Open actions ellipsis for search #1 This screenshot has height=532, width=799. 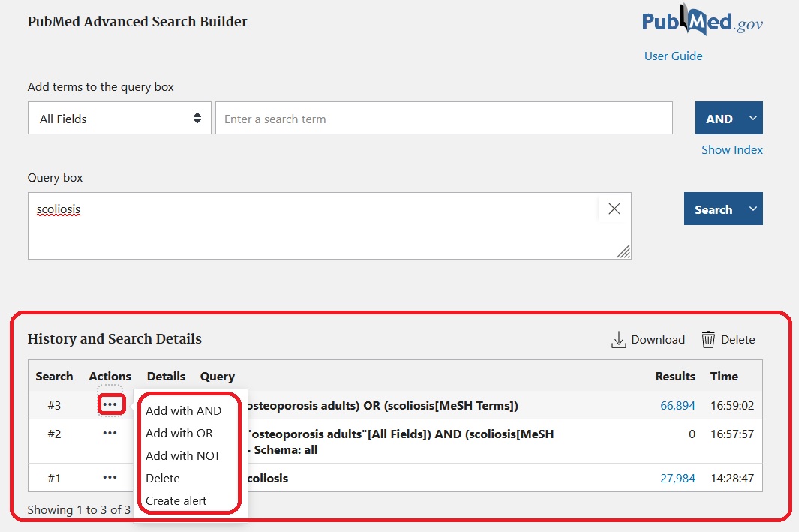click(x=110, y=478)
